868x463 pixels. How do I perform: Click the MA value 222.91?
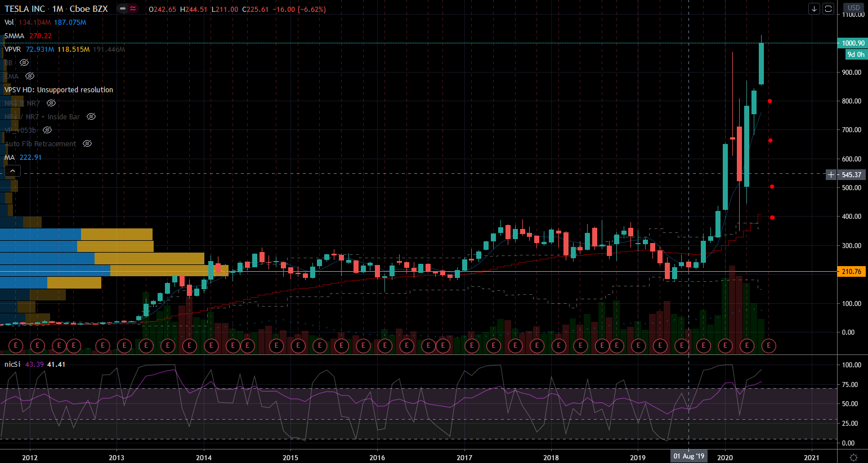tap(30, 157)
